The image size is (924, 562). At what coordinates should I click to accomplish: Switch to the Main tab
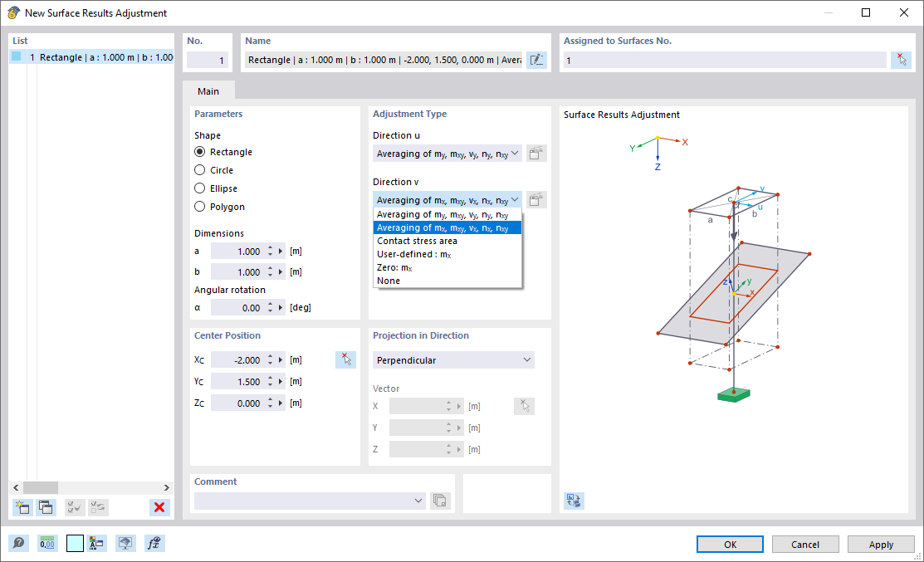coord(208,91)
